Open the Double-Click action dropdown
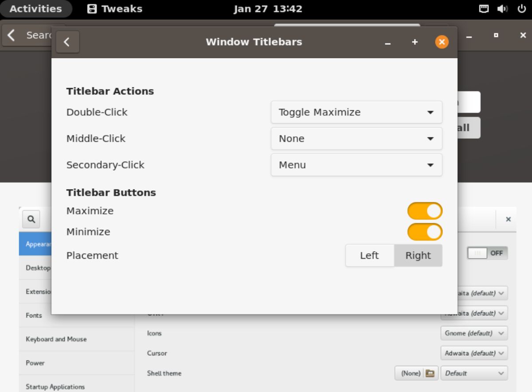Image resolution: width=532 pixels, height=392 pixels. coord(356,112)
